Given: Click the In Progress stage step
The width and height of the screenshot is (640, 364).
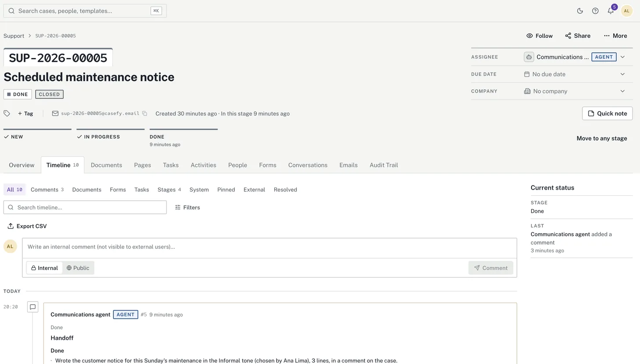Looking at the screenshot, I should tap(110, 137).
